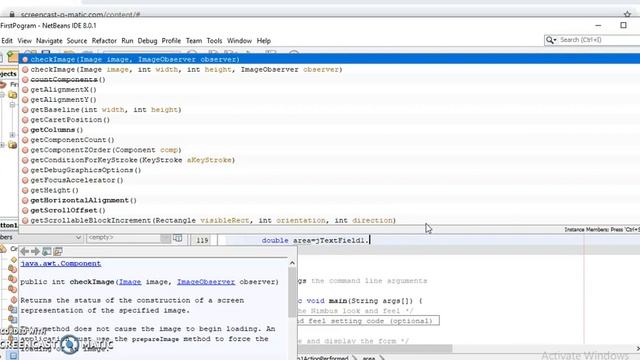Viewport: 640px width, 360px height.
Task: Select getComponentCount() completion item
Action: (329, 140)
